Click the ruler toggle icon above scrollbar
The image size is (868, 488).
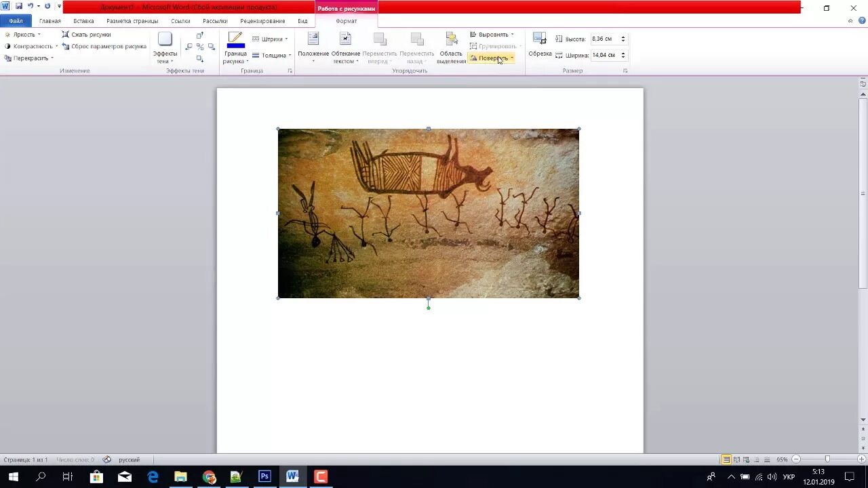[x=863, y=83]
